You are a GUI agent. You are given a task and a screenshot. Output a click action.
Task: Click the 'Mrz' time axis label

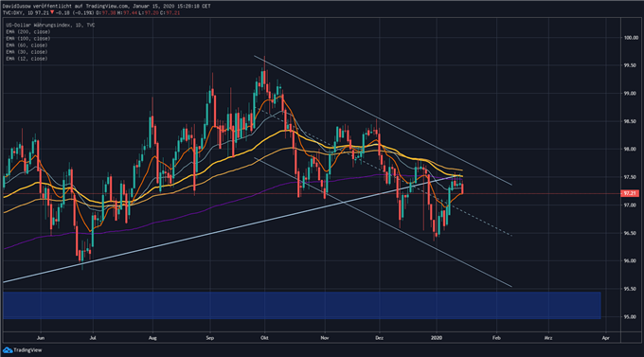click(x=548, y=338)
